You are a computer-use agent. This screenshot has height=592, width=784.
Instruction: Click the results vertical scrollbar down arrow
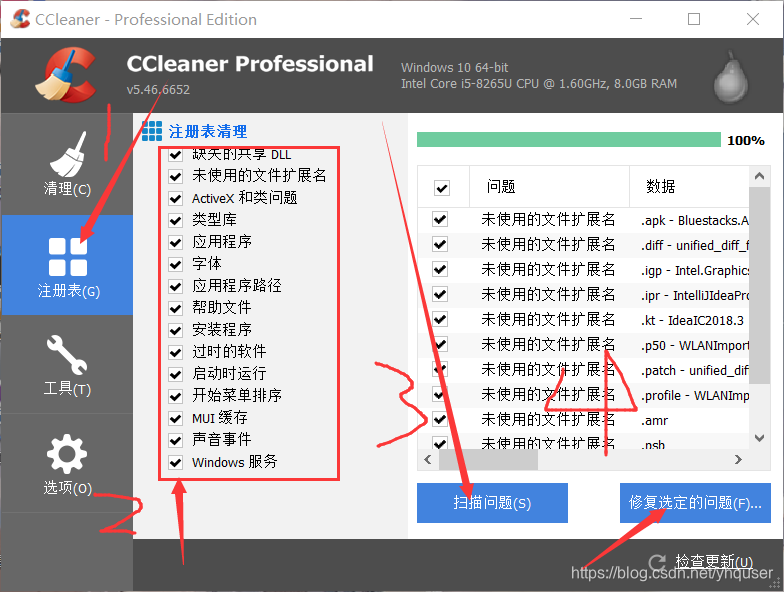(x=760, y=438)
